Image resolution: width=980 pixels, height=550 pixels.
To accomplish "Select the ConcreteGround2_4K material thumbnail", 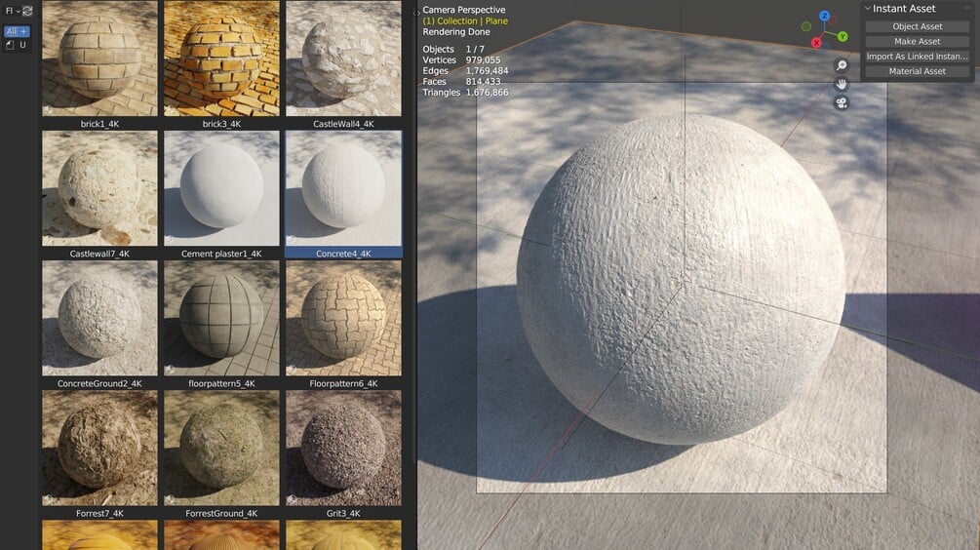I will 99,318.
